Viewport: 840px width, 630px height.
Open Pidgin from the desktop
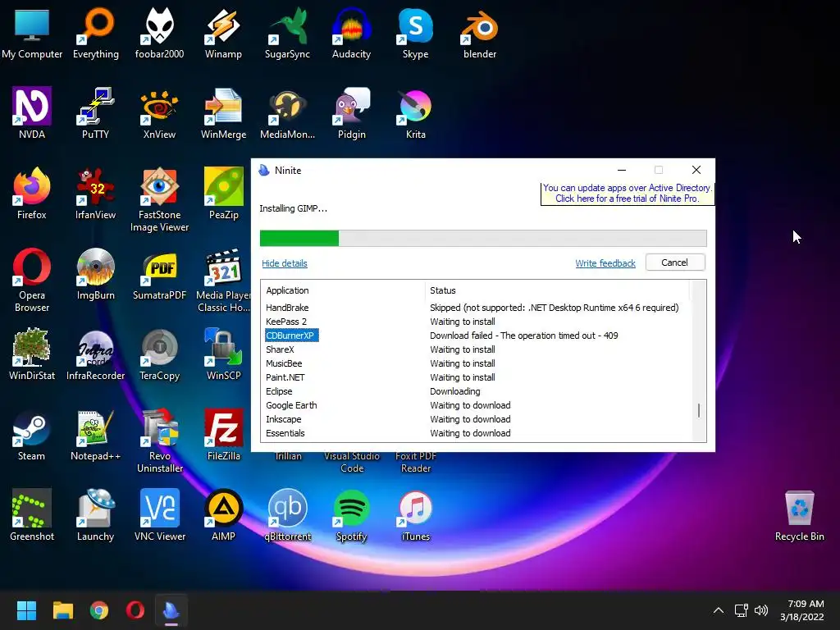[351, 113]
